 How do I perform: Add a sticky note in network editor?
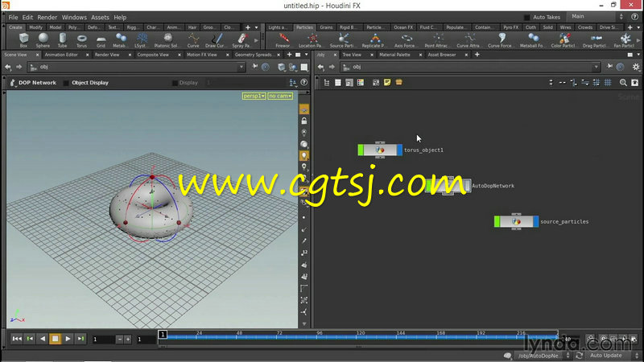click(387, 83)
